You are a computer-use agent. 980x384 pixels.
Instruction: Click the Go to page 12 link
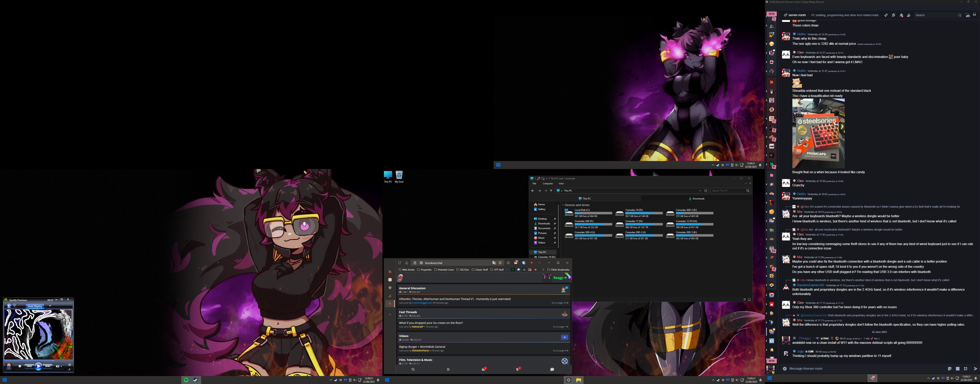(x=560, y=303)
